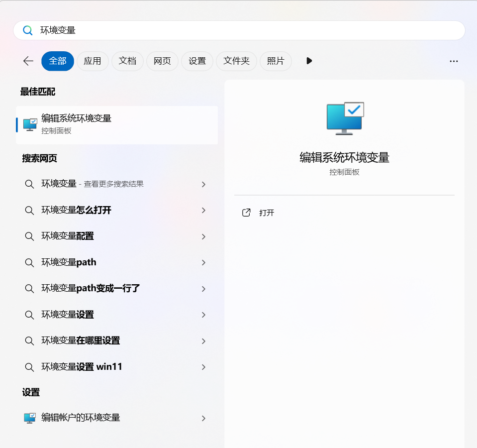The width and height of the screenshot is (477, 448).
Task: Open web suggestion 环境变量path变成一行了
Action: [117, 289]
